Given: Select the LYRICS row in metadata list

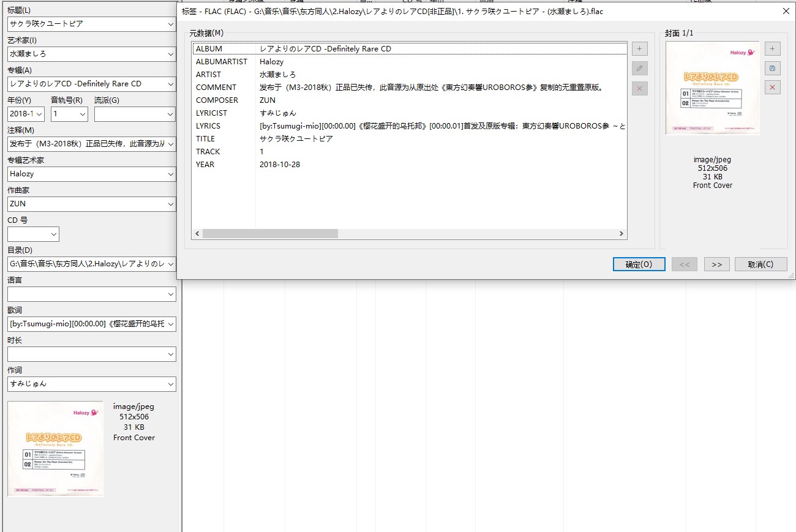Looking at the screenshot, I should [409, 126].
